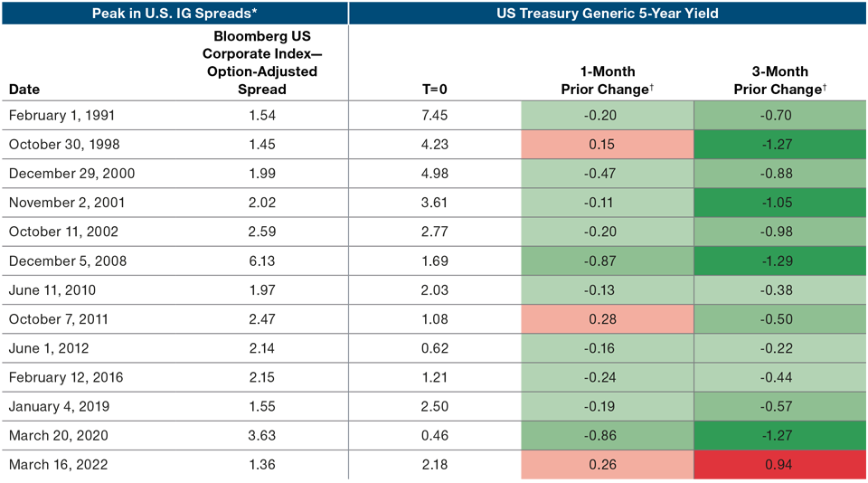Select the "December 5, 2008" date cell
Screen dimensions: 868x483
click(x=68, y=261)
